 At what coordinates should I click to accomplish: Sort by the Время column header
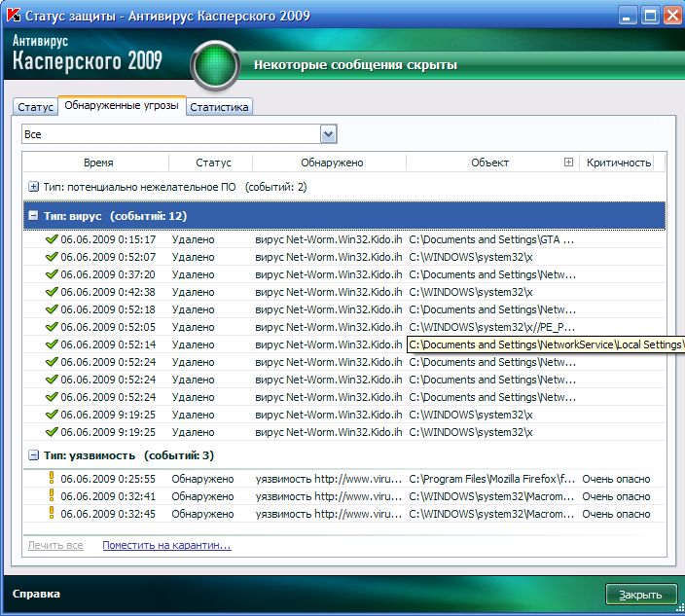97,163
